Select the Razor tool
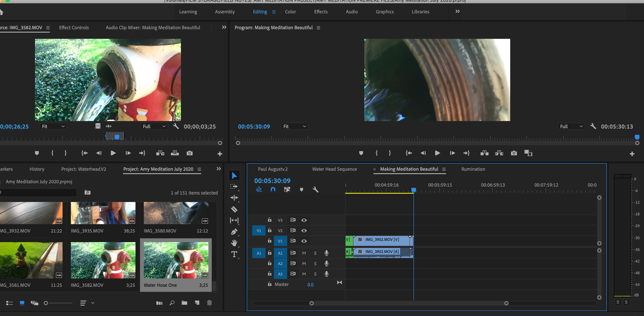 234,209
